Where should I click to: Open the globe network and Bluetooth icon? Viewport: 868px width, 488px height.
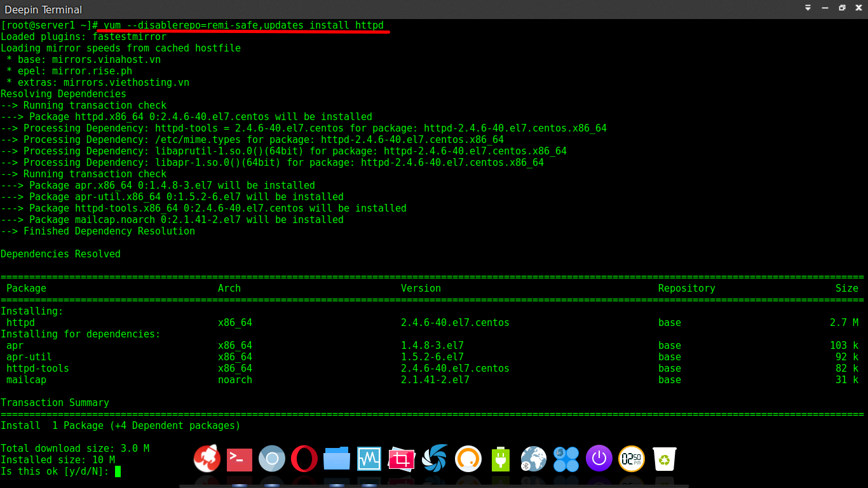[533, 458]
